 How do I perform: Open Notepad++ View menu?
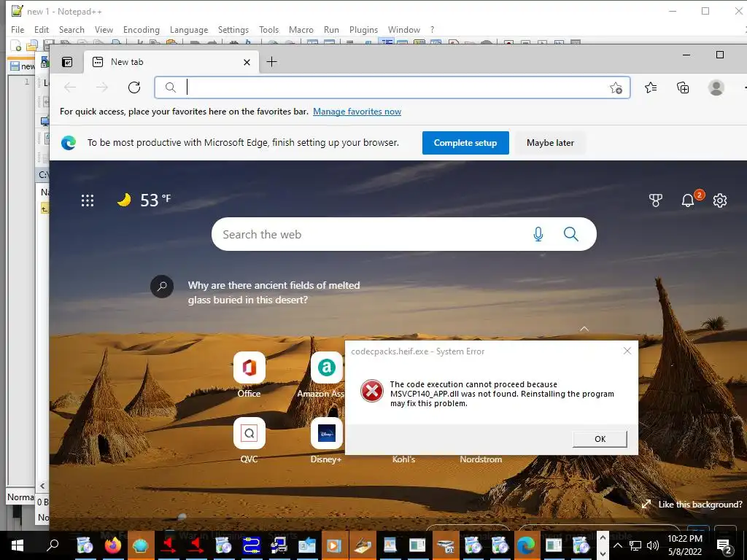104,29
